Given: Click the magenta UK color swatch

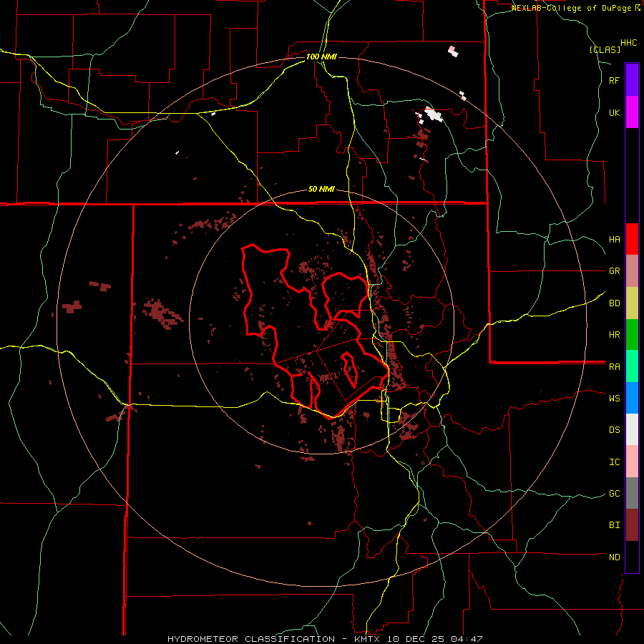Looking at the screenshot, I should pos(632,112).
